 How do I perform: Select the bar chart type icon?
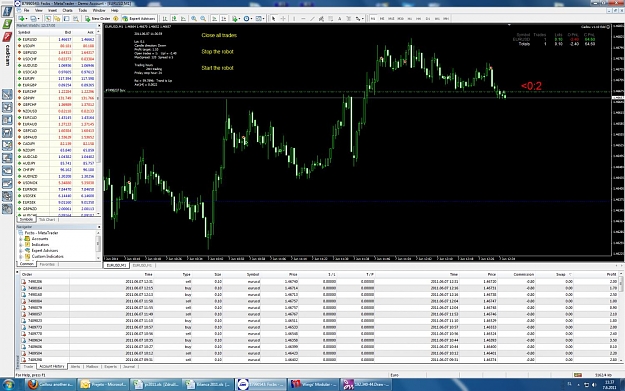(x=165, y=18)
